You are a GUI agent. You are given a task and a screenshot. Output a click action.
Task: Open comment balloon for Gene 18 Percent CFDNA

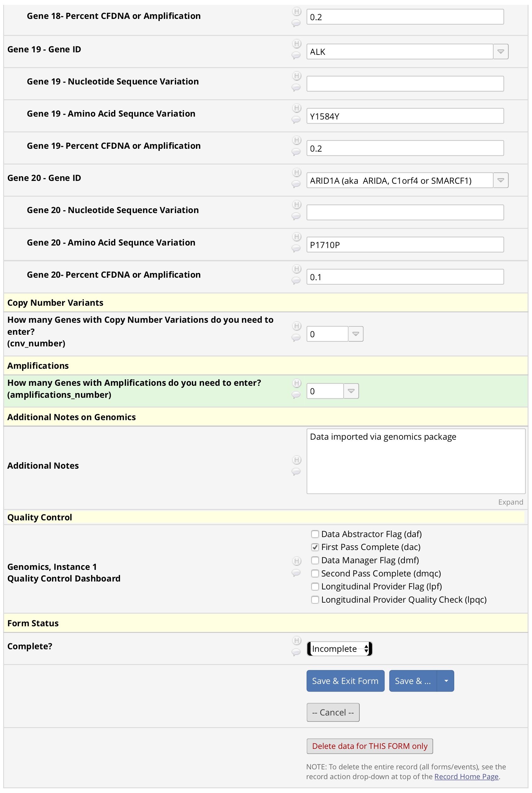296,23
